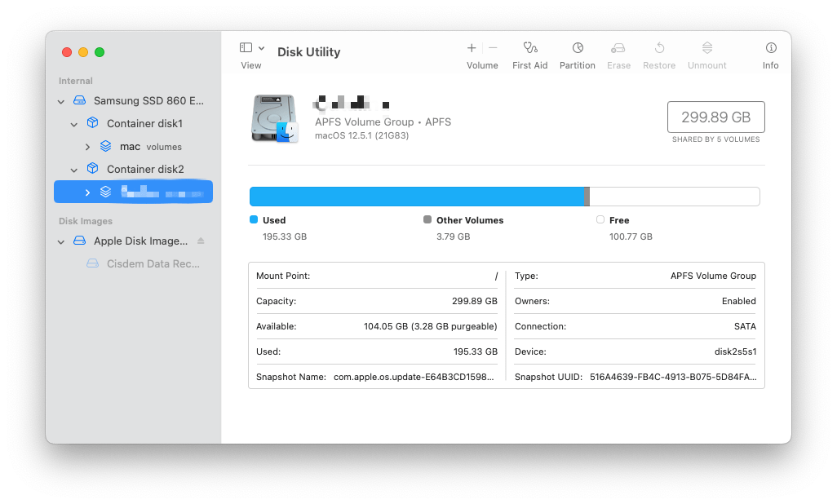Collapse the Apple Disk Image entry

(x=61, y=241)
